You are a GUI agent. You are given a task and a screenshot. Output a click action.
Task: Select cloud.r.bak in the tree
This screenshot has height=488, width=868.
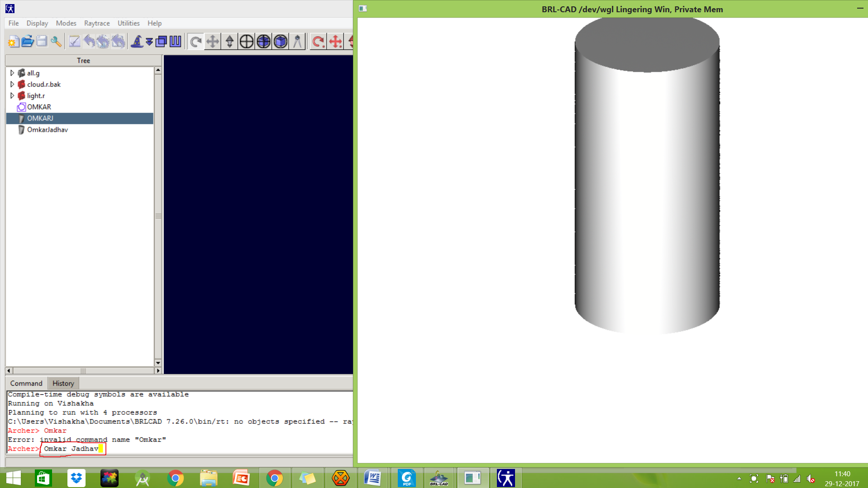coord(43,84)
